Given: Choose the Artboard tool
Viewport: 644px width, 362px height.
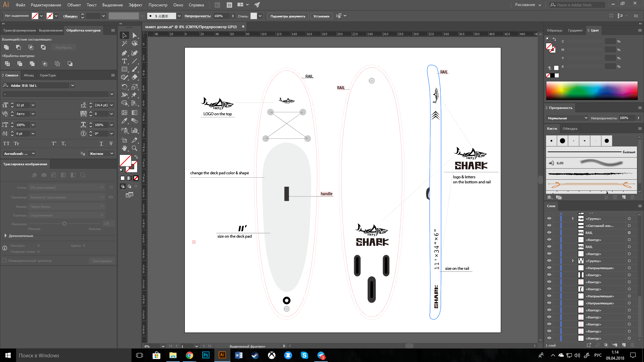Looking at the screenshot, I should pos(124,140).
